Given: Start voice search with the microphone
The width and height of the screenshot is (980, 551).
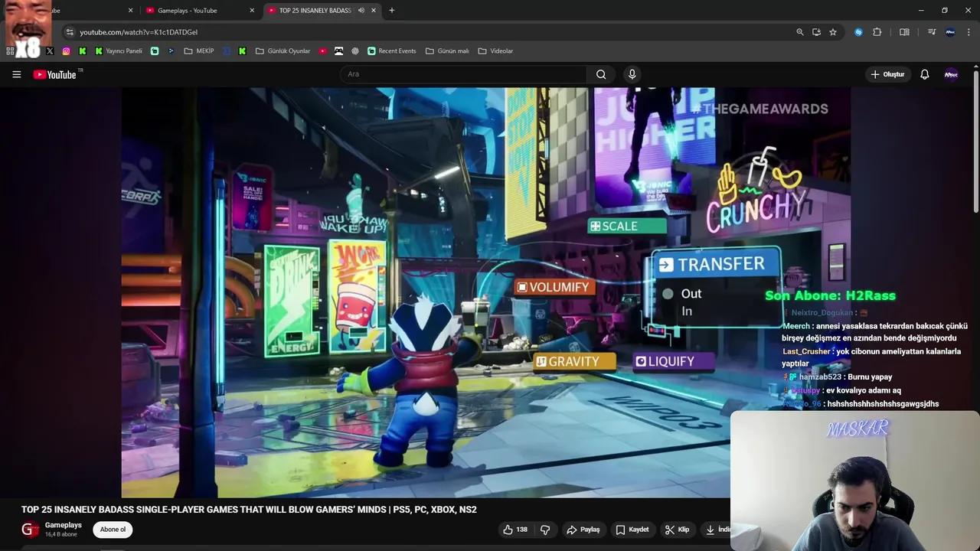Looking at the screenshot, I should [632, 74].
